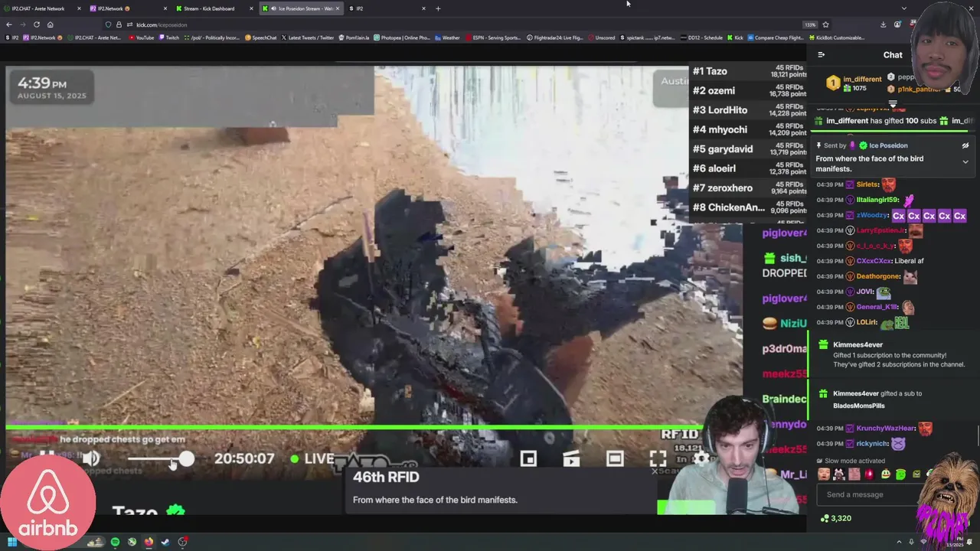Collapse the chat panel using the arrow icon
This screenshot has width=980, height=551.
pos(822,54)
